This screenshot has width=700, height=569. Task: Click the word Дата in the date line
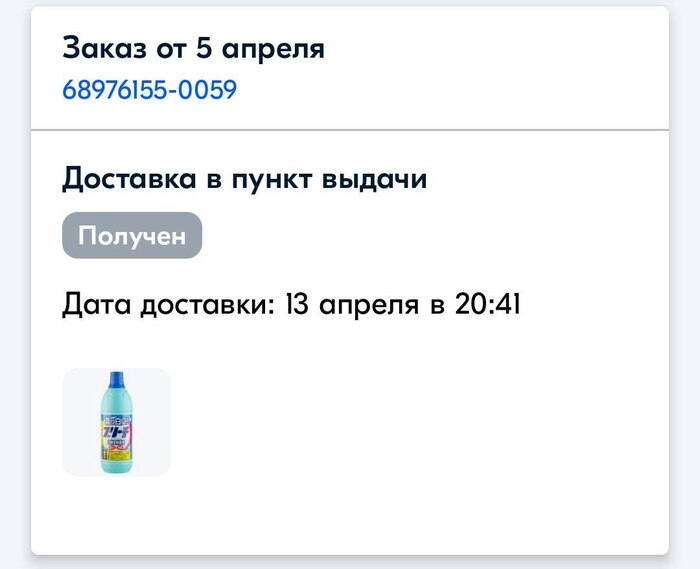[95, 304]
